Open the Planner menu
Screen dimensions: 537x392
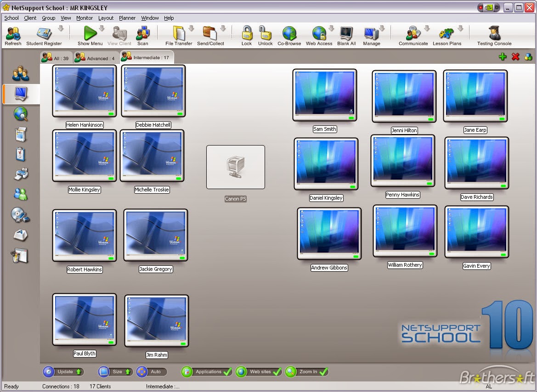pos(127,18)
